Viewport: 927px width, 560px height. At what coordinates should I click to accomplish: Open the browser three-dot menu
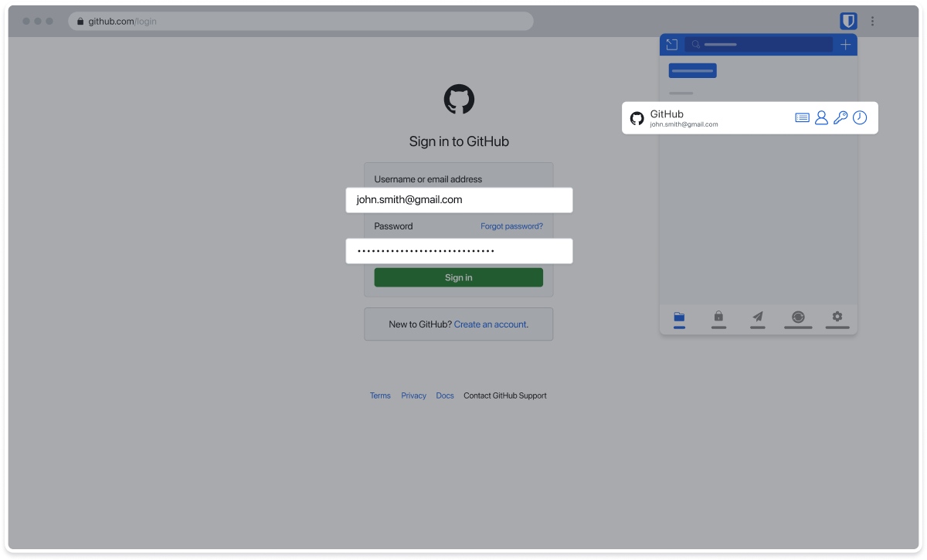[x=873, y=22]
